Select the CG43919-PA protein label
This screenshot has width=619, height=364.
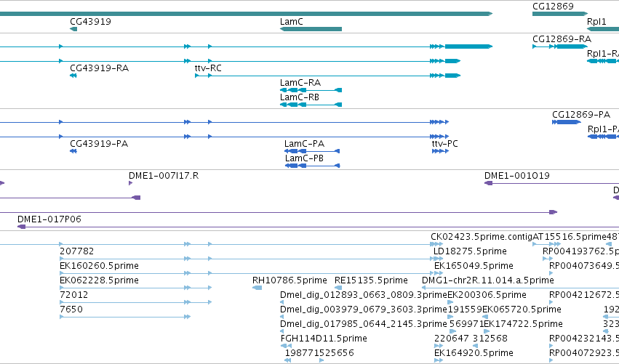coord(99,144)
